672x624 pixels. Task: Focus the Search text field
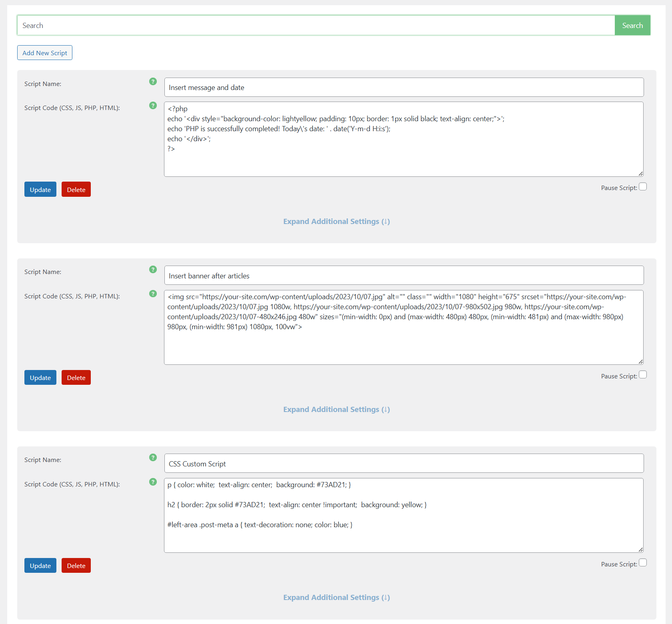tap(316, 26)
